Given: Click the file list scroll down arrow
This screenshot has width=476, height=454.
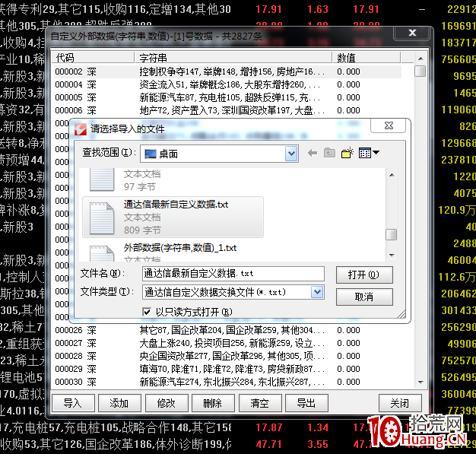Looking at the screenshot, I should tap(392, 256).
